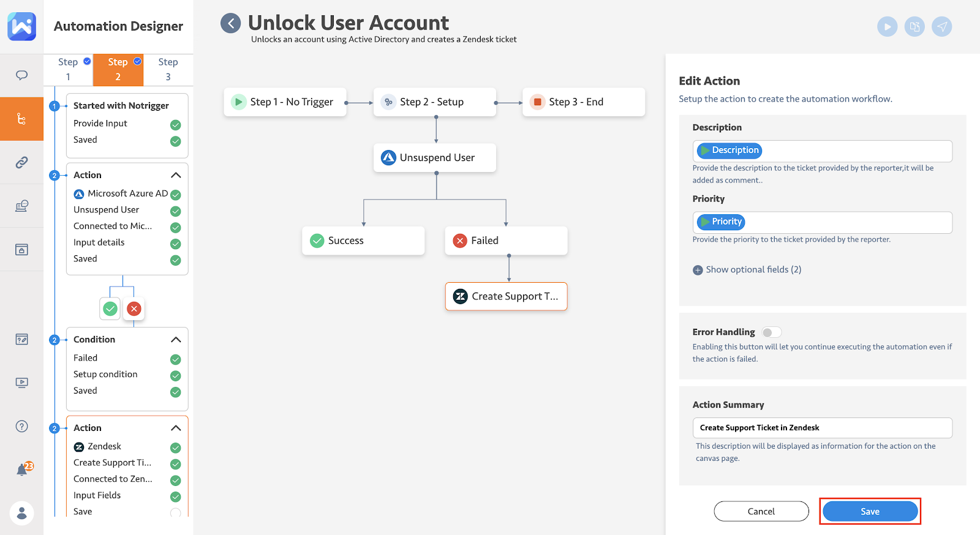Select the Create Support Ticket canvas node
Viewport: 980px width, 535px height.
click(x=507, y=296)
